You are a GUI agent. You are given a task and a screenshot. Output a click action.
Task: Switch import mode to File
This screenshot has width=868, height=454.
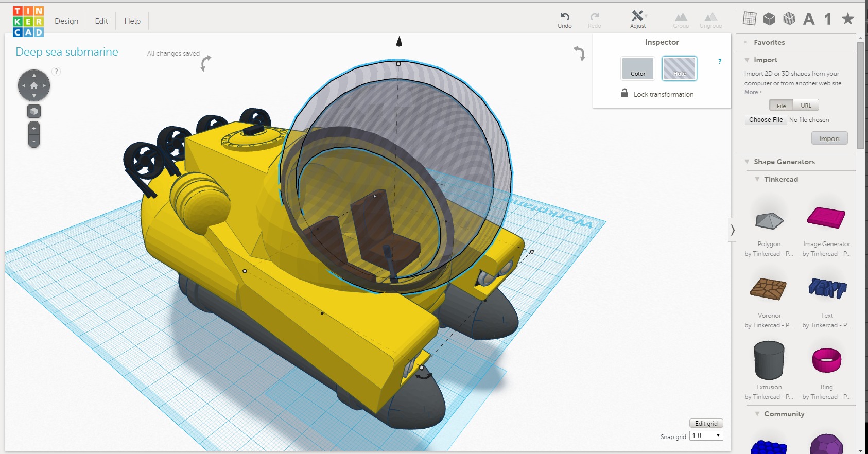pyautogui.click(x=781, y=106)
